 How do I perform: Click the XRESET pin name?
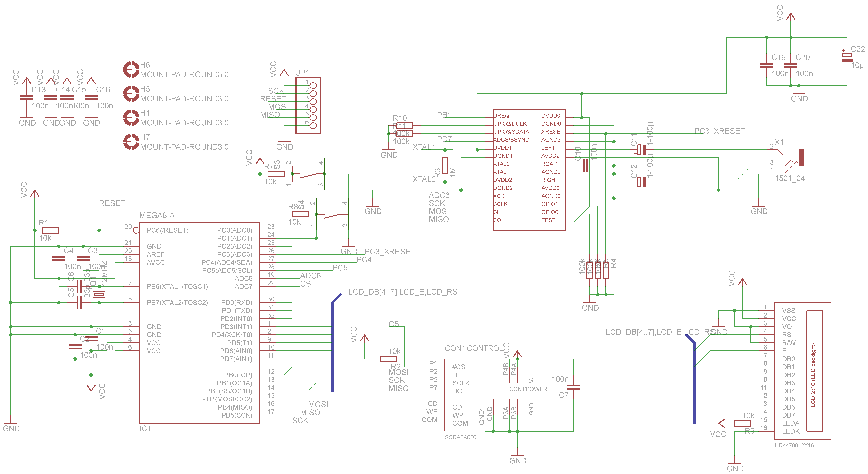point(552,132)
